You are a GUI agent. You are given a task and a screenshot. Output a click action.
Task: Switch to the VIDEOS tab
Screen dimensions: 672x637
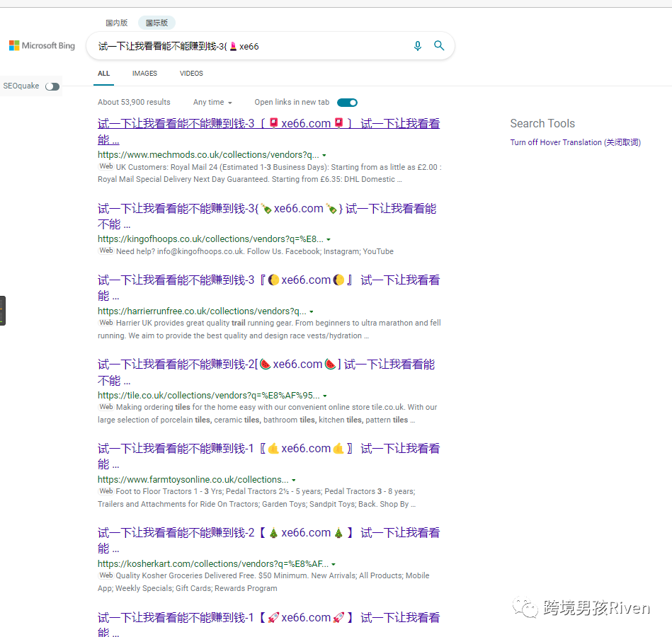(x=191, y=74)
